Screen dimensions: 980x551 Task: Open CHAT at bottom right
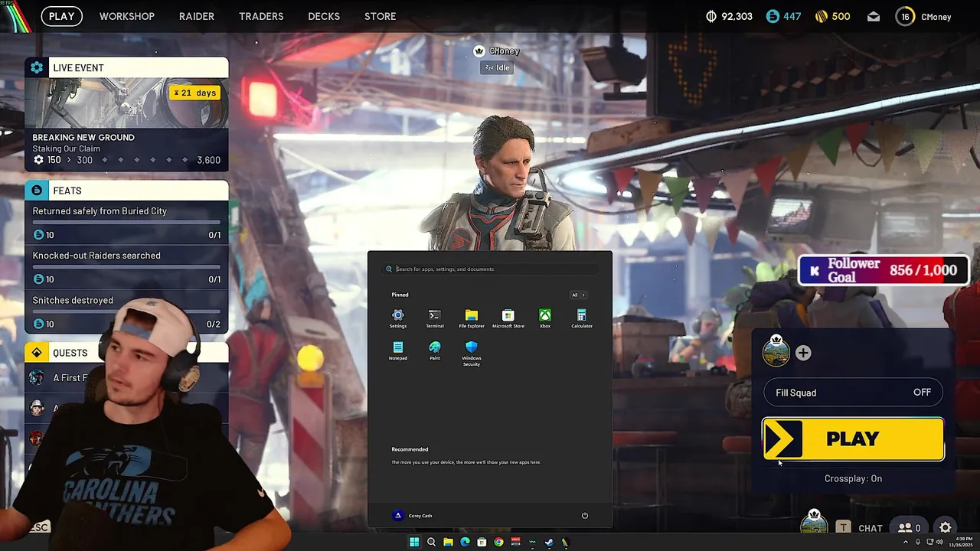point(871,528)
